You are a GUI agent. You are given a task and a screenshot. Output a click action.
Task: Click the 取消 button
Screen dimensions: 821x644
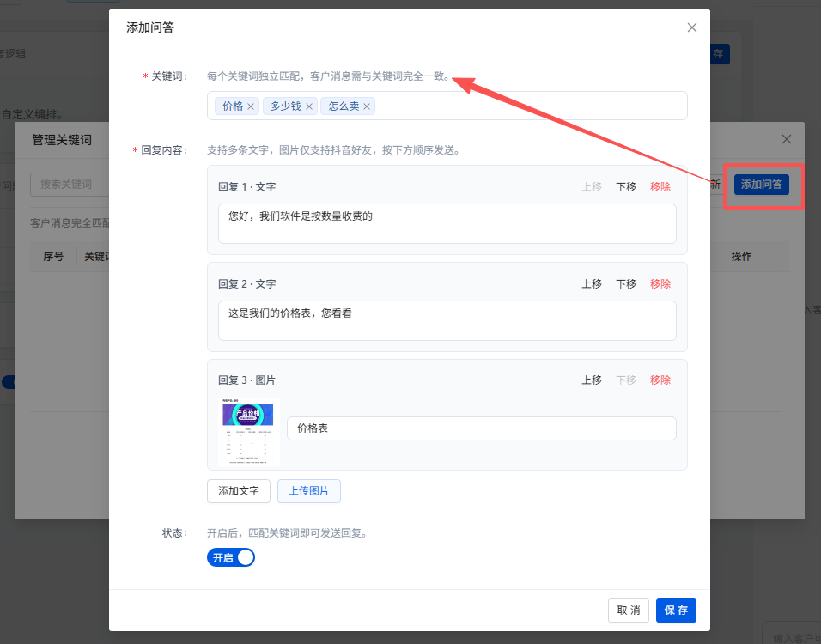(x=629, y=611)
